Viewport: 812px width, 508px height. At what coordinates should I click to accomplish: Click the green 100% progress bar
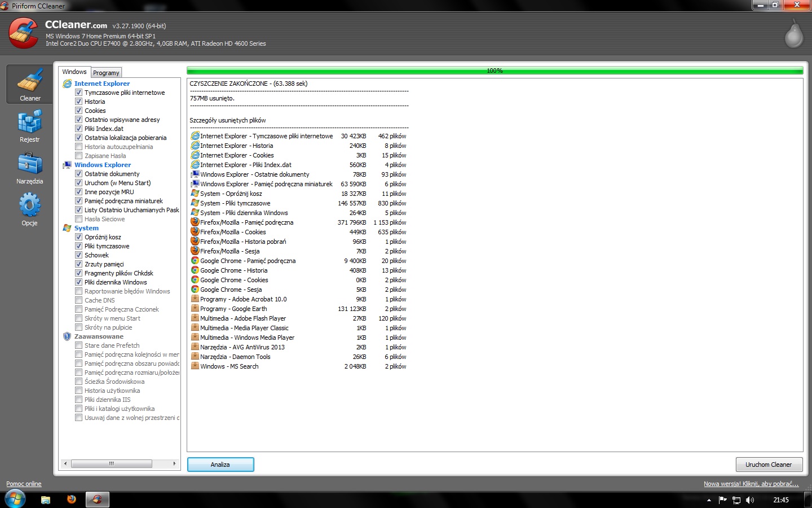495,71
